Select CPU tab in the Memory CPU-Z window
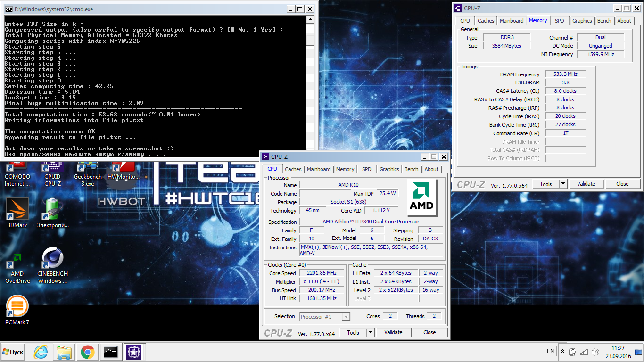This screenshot has width=644, height=362. 465,21
